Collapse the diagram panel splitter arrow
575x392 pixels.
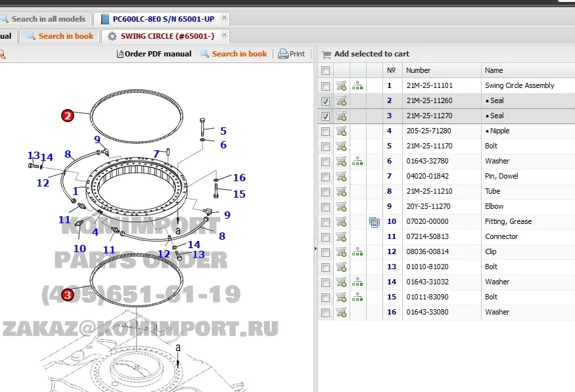[315, 248]
